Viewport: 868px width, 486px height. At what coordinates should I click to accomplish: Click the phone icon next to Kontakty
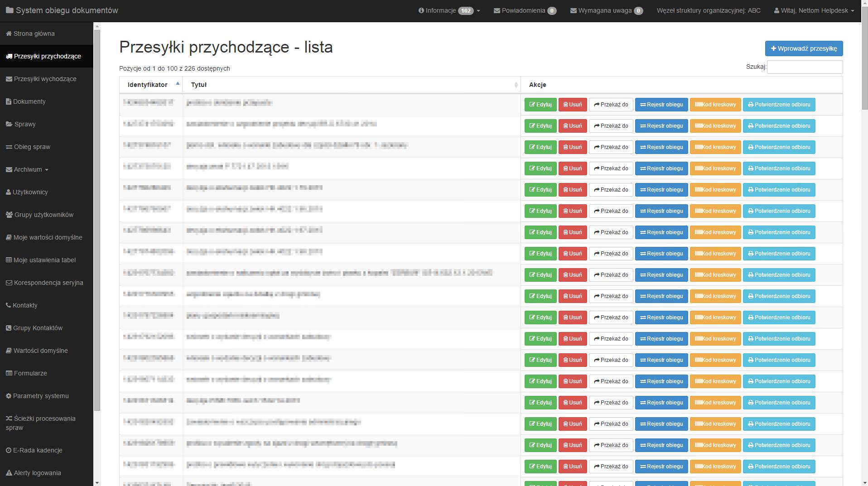tap(9, 305)
